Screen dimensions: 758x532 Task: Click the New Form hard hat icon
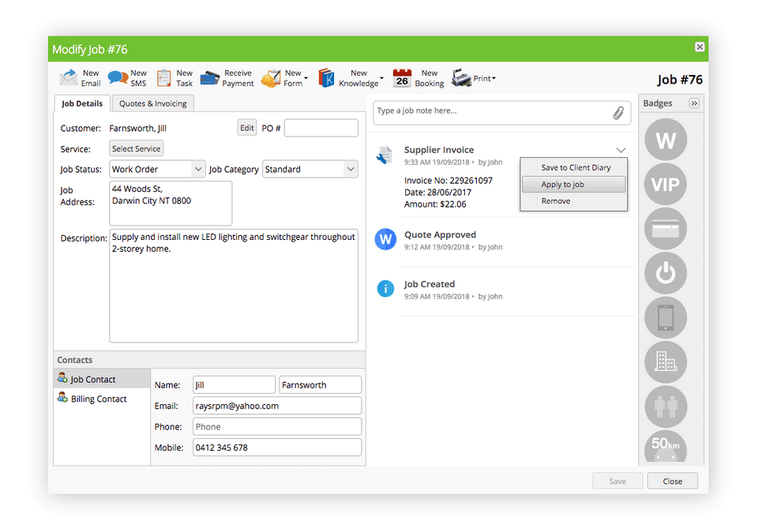pyautogui.click(x=271, y=78)
